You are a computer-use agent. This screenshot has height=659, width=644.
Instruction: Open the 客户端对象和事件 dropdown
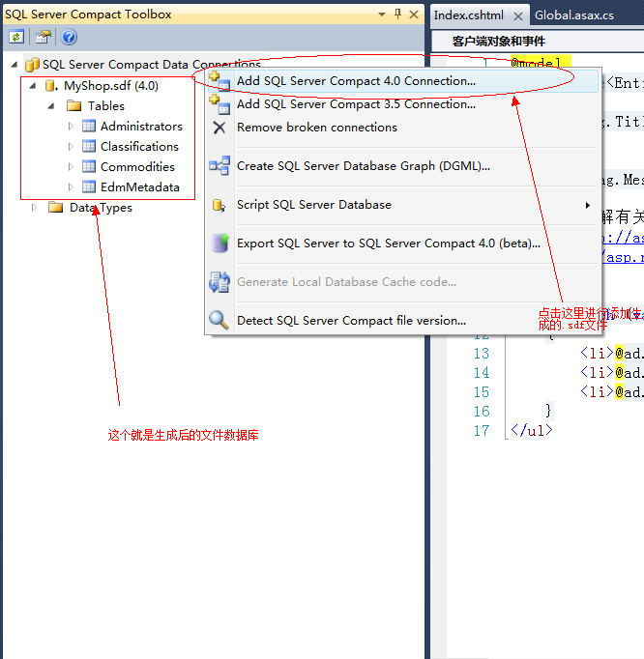click(538, 42)
